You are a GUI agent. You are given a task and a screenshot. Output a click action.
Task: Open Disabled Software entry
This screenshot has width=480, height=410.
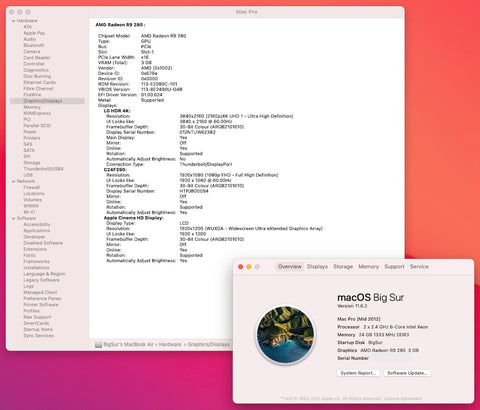(43, 243)
